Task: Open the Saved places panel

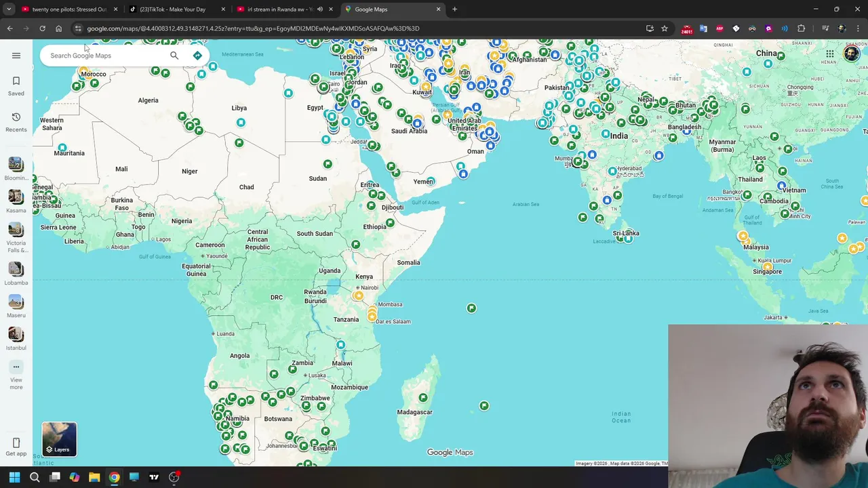Action: 16,86
